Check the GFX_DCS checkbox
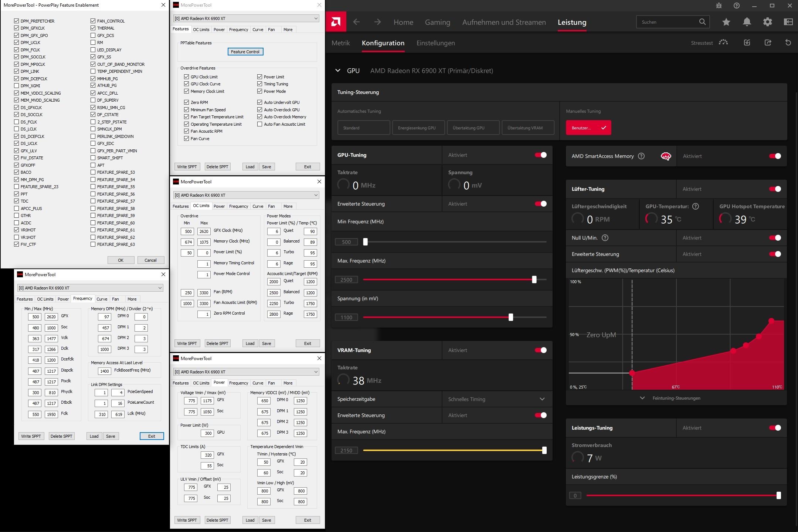The height and width of the screenshot is (532, 798). tap(93, 35)
